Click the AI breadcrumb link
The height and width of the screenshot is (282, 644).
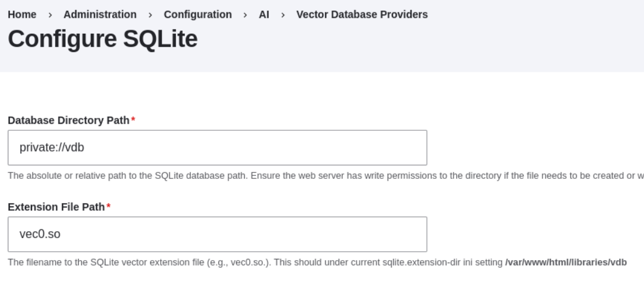tap(263, 14)
